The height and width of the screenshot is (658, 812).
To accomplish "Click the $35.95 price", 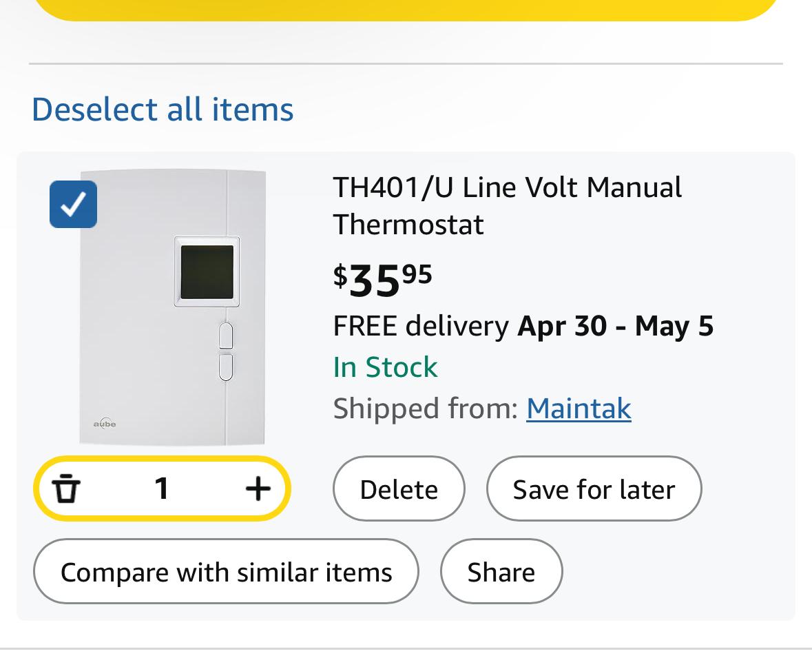I will (x=383, y=280).
